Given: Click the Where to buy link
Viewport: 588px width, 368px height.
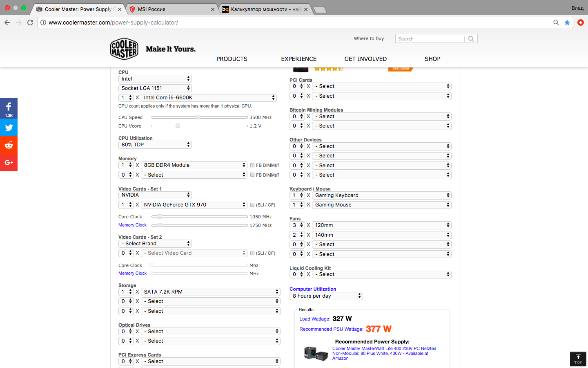Looking at the screenshot, I should tap(369, 38).
